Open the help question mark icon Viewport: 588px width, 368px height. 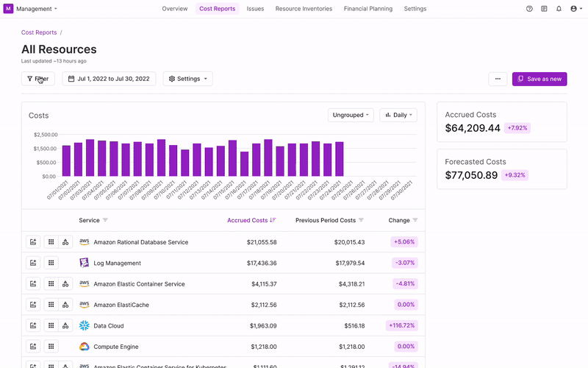click(x=529, y=9)
